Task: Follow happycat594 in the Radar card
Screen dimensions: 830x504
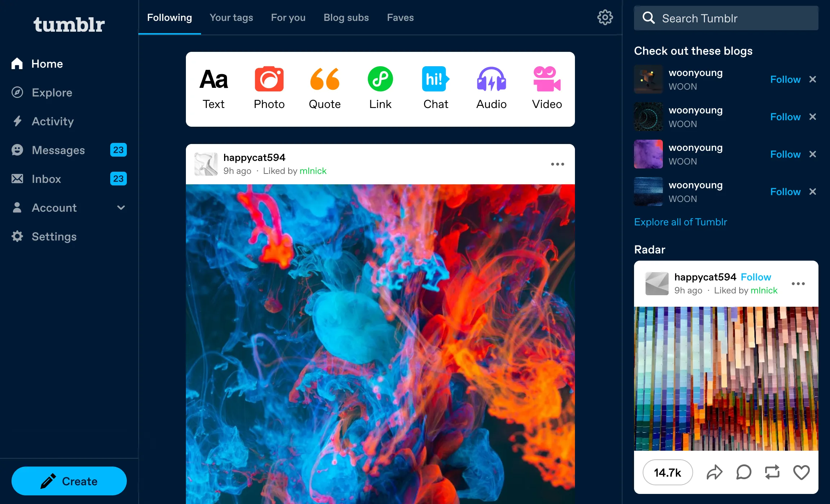Action: pos(756,277)
